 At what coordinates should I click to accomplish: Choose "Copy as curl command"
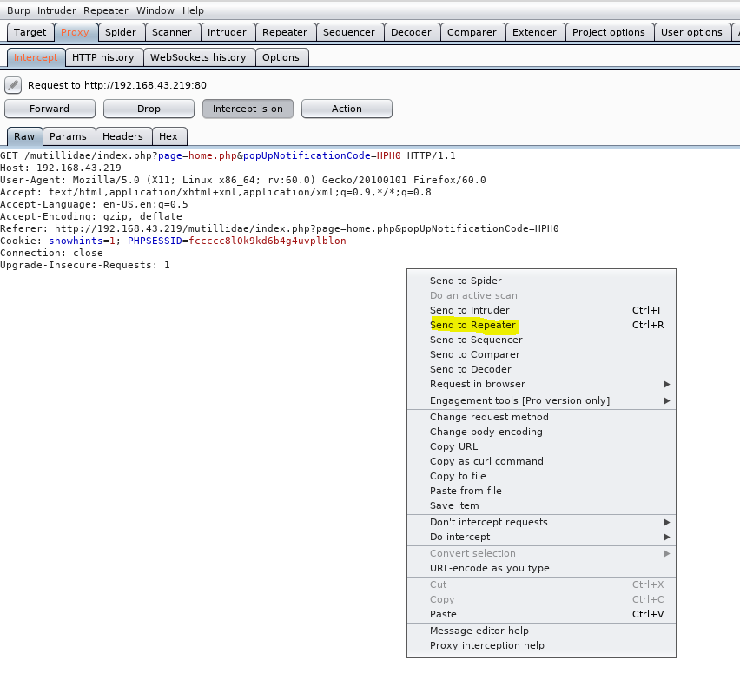486,461
